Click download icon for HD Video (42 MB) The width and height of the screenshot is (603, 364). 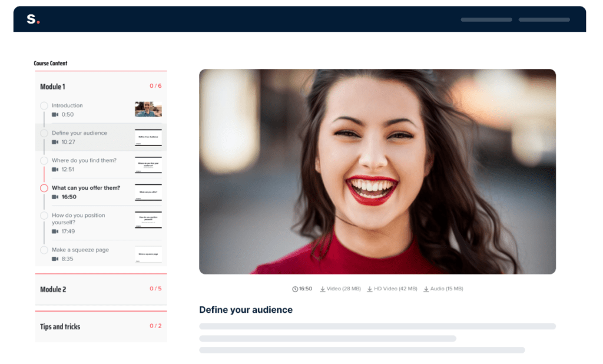370,289
